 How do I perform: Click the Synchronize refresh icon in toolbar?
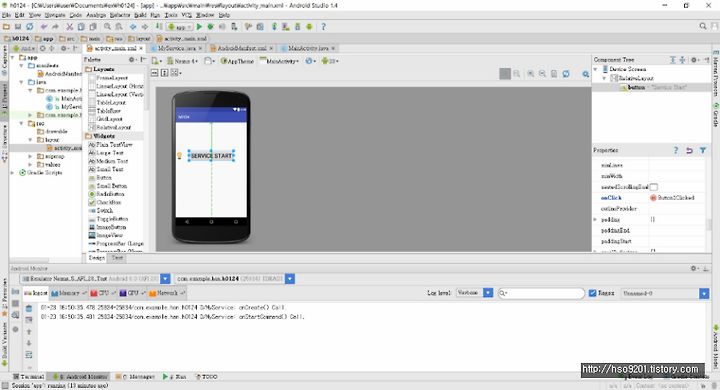[29, 27]
